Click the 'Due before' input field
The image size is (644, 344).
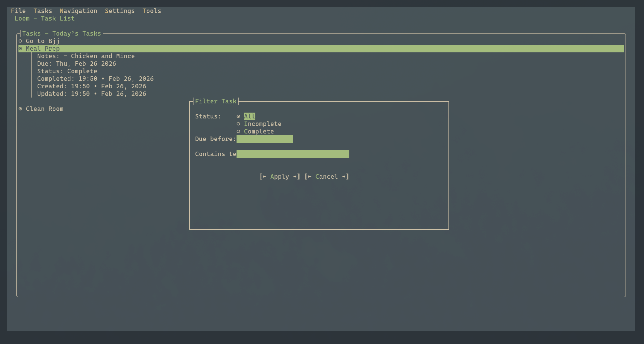click(x=265, y=139)
